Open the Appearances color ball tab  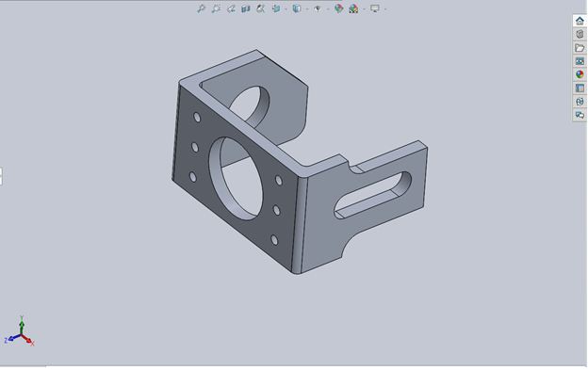coord(580,74)
